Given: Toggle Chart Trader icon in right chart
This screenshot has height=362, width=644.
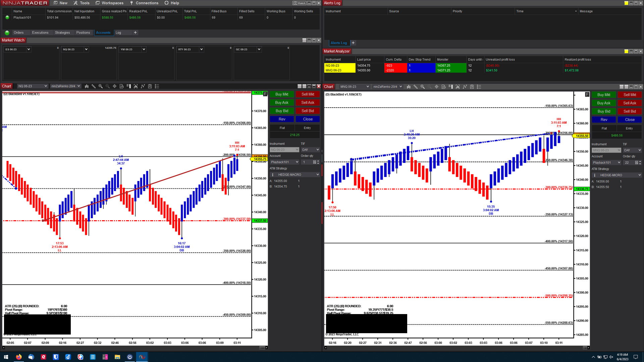Looking at the screenshot, I should [451, 87].
